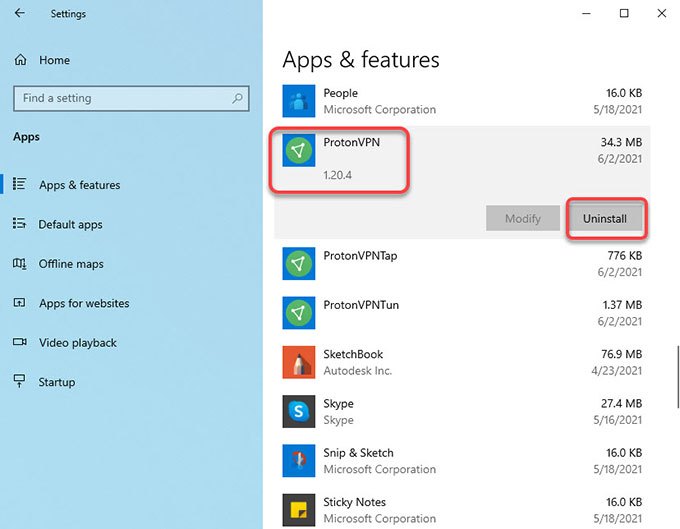Click the apps list vertical scrollbar thumb
Screen dimensions: 680x529
(678, 377)
